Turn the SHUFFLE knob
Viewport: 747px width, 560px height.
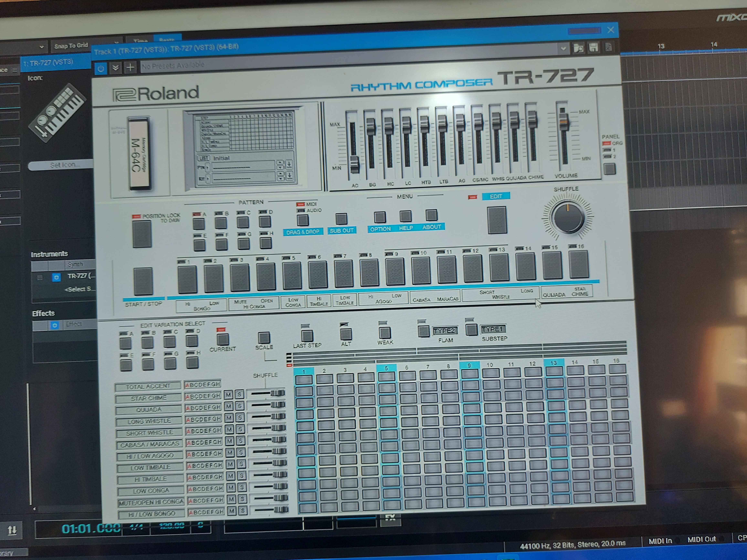(x=568, y=217)
